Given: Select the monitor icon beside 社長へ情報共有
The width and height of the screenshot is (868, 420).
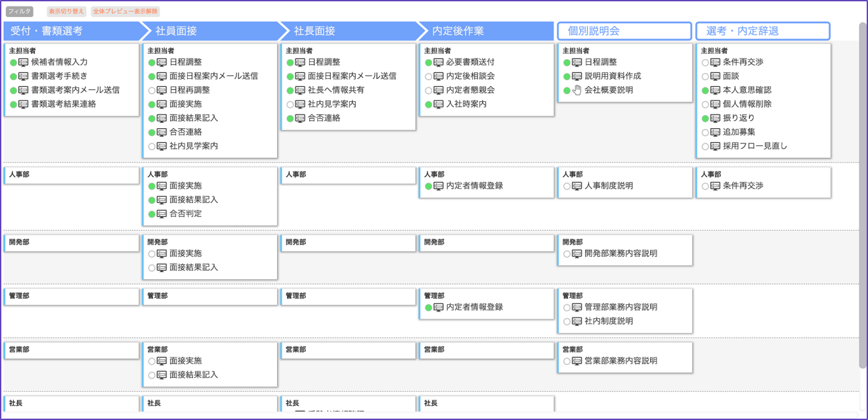Looking at the screenshot, I should 300,91.
